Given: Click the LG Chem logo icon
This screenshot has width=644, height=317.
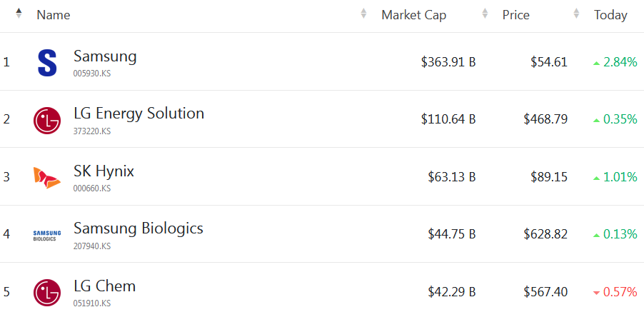Looking at the screenshot, I should (47, 292).
